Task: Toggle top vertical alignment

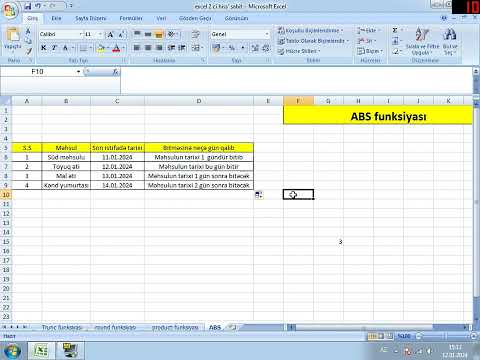Action: [137, 34]
